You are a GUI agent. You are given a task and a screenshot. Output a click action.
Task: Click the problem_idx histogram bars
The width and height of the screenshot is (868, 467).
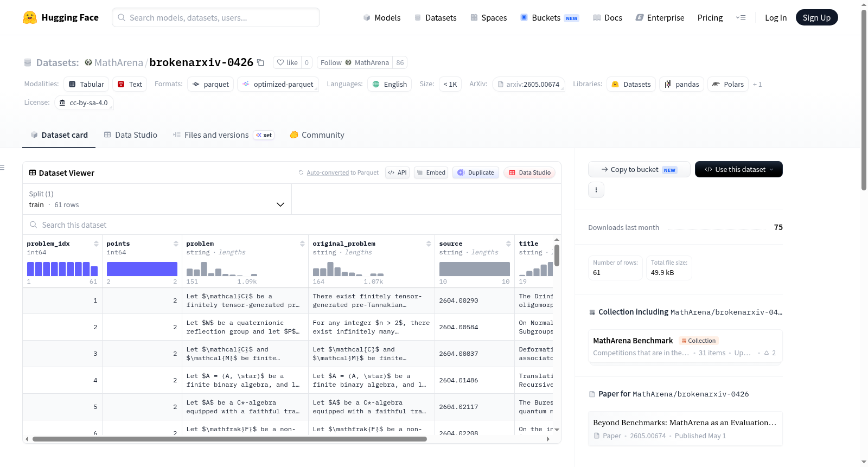click(62, 269)
